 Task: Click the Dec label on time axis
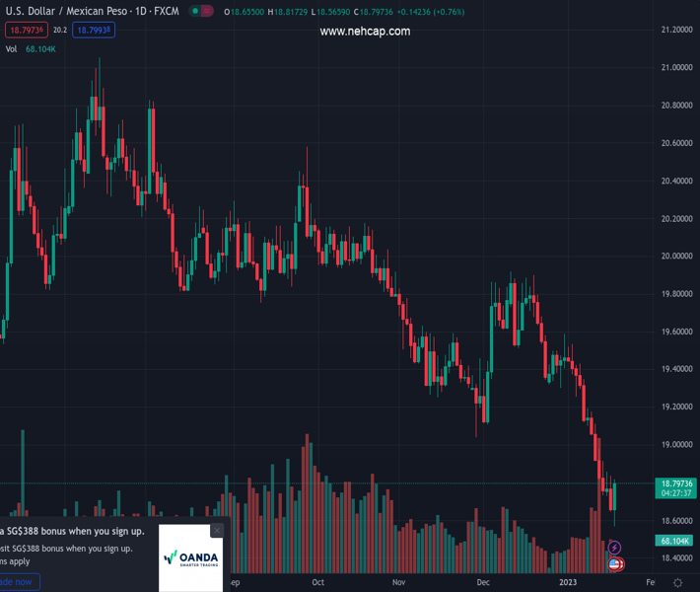[483, 582]
